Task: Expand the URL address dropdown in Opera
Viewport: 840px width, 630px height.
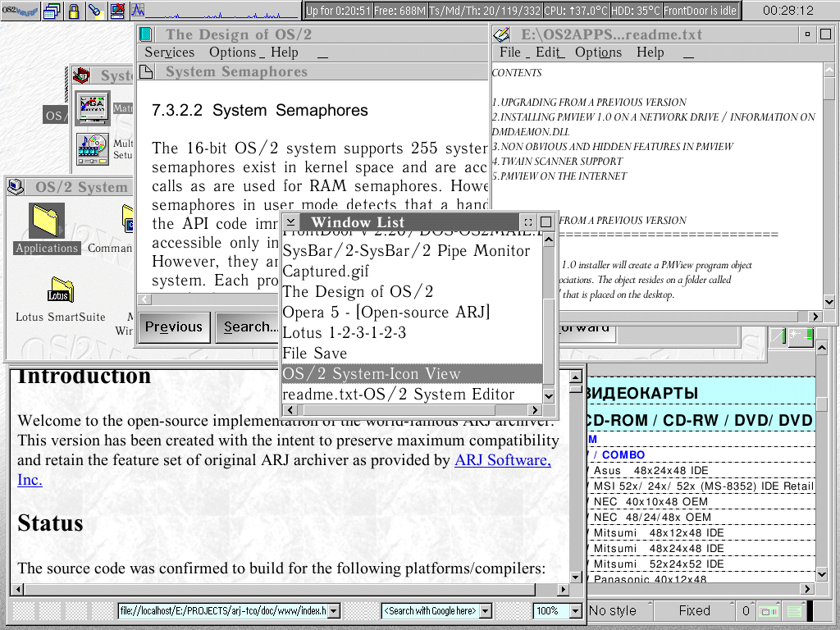Action: pos(333,610)
